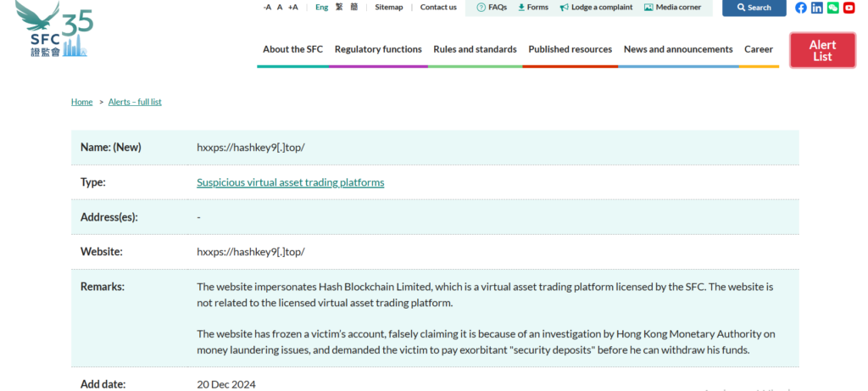Click the Add date 20 Dec 2024
The height and width of the screenshot is (391, 868).
[226, 384]
